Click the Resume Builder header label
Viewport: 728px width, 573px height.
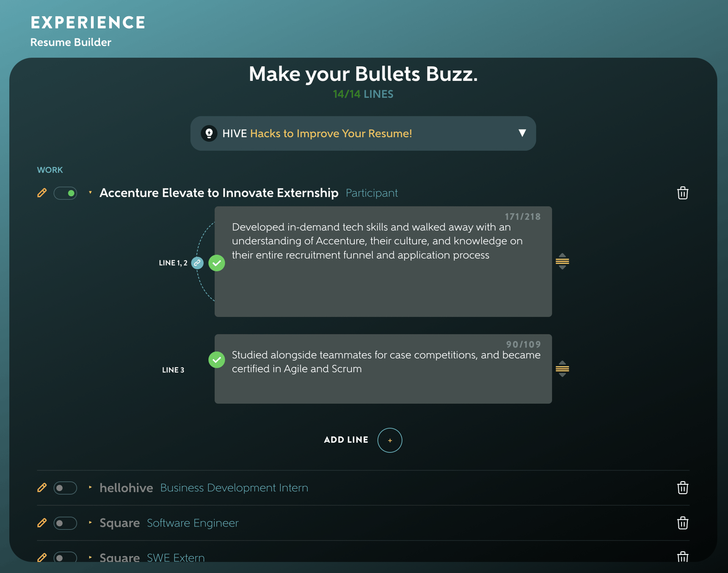pos(70,42)
